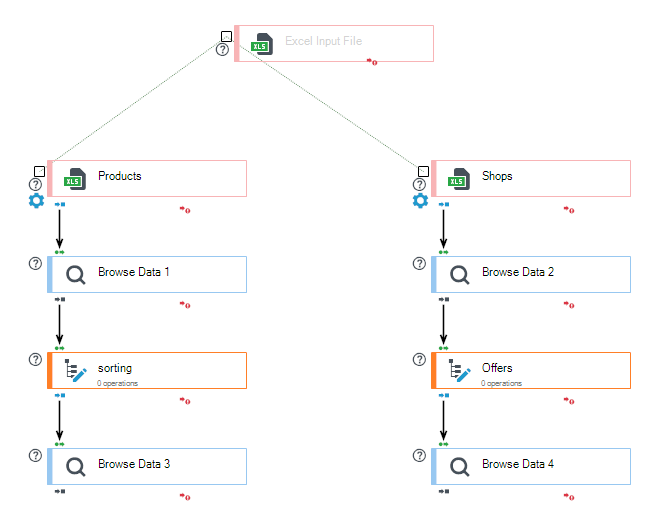The image size is (659, 529).
Task: Click red error port under Browse Data 1
Action: (x=185, y=305)
